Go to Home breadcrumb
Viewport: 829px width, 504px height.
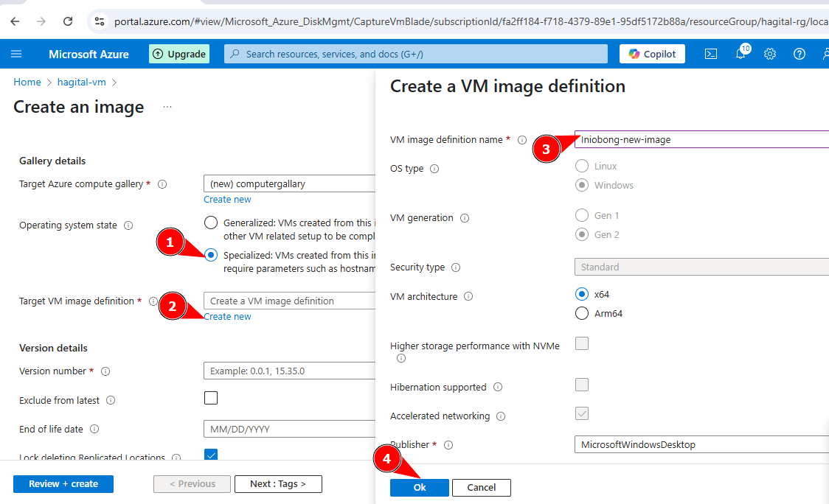(x=27, y=82)
